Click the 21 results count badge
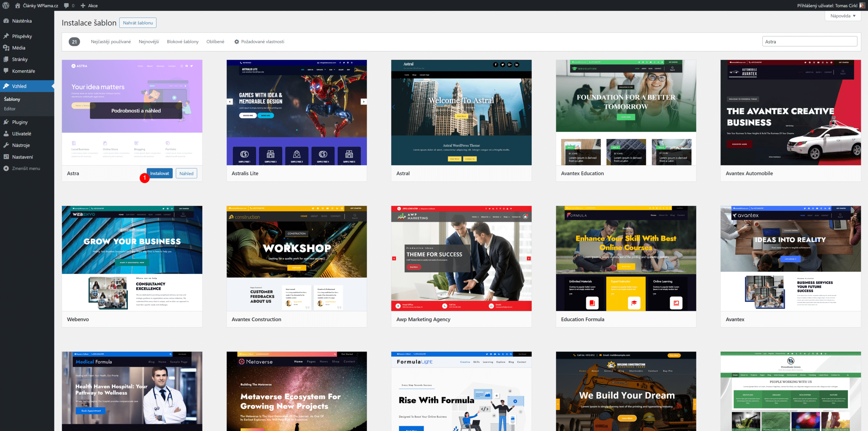This screenshot has height=431, width=868. [x=74, y=42]
